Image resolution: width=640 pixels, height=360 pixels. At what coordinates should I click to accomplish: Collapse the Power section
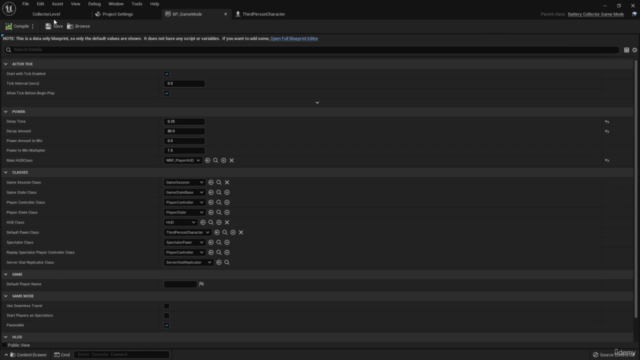pos(6,112)
